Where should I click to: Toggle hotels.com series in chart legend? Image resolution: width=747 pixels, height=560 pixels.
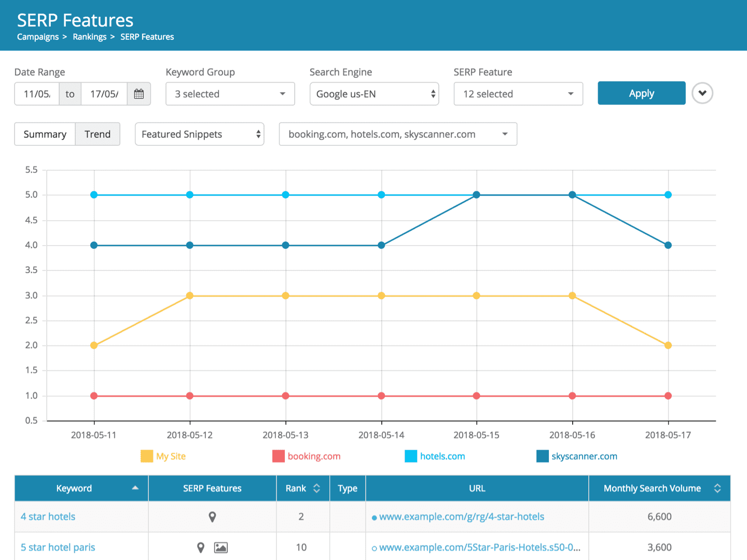coord(435,456)
